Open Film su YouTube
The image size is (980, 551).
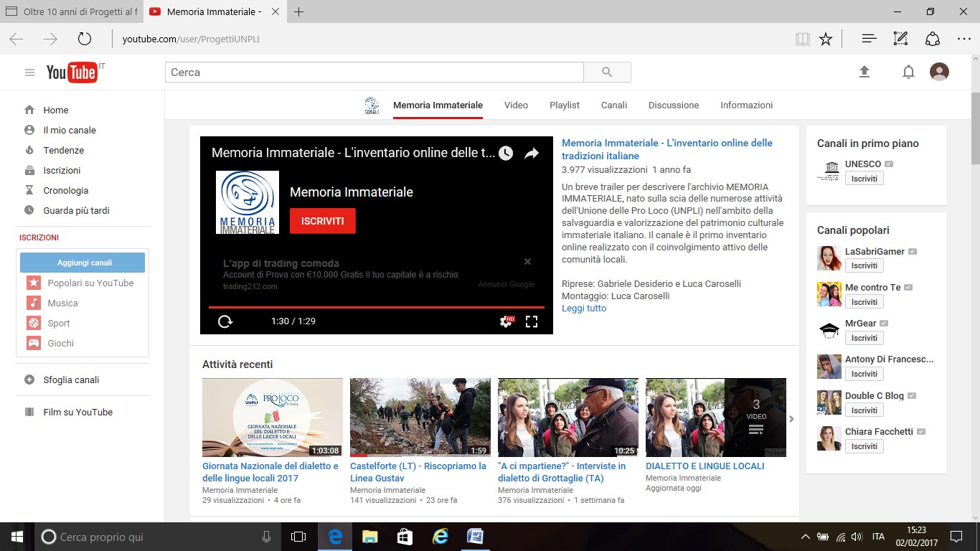coord(77,413)
